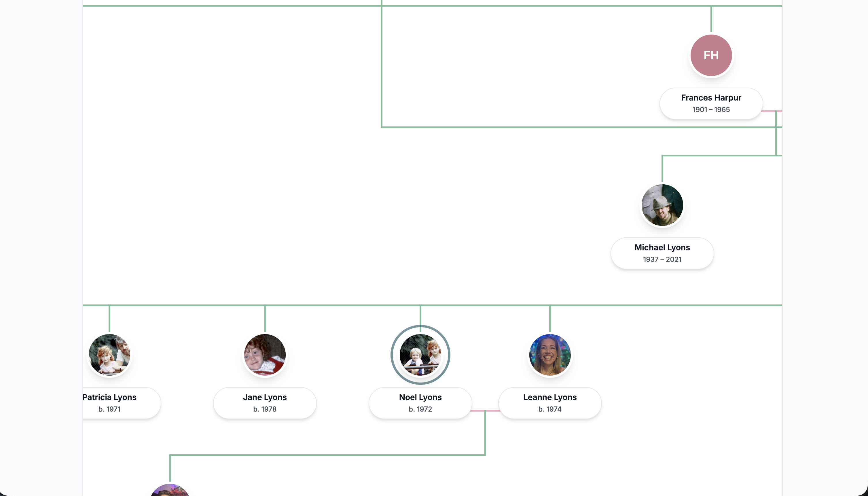Click the FH initials avatar circle
Image resolution: width=868 pixels, height=496 pixels.
[711, 55]
